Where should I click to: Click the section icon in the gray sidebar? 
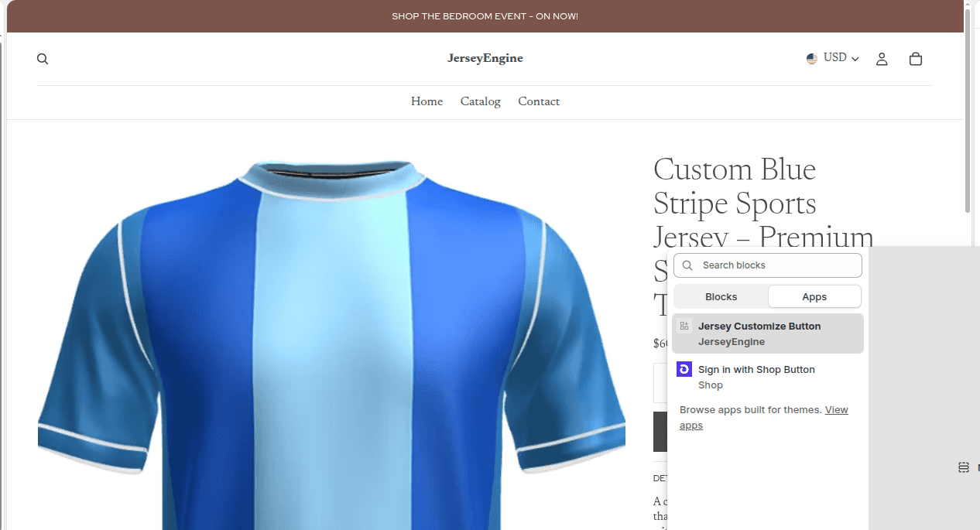click(964, 467)
